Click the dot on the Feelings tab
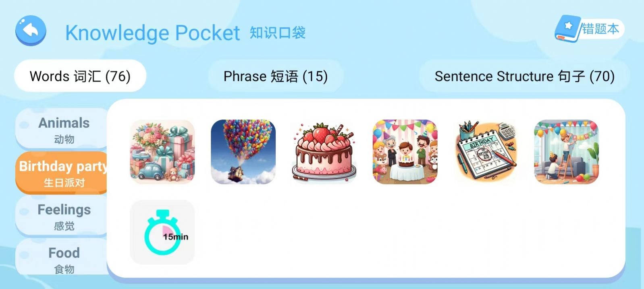This screenshot has height=289, width=644. click(24, 212)
